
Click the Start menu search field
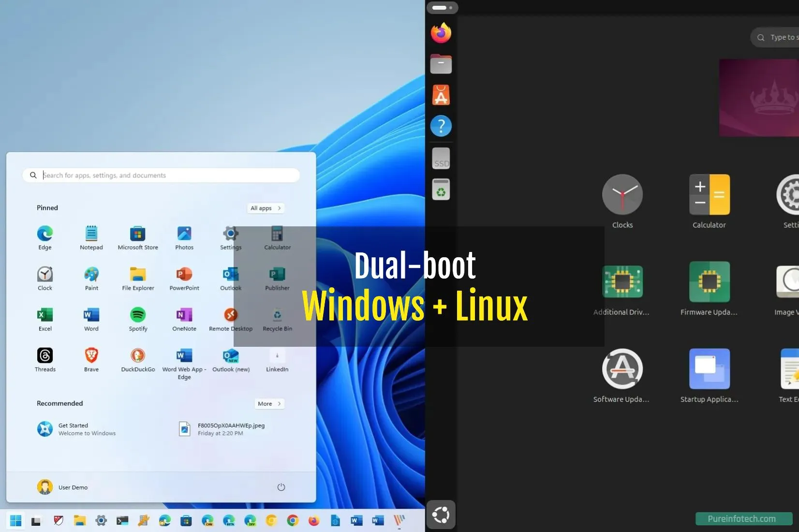click(161, 175)
